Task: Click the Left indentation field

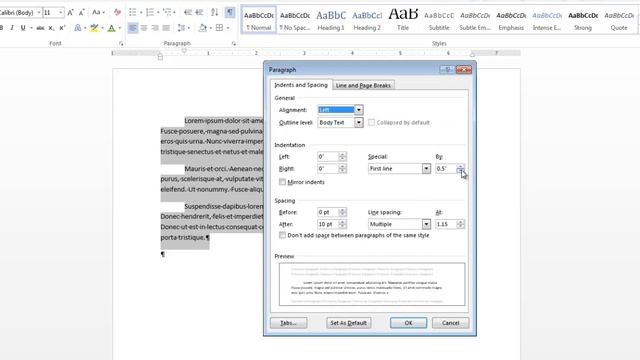Action: [328, 157]
